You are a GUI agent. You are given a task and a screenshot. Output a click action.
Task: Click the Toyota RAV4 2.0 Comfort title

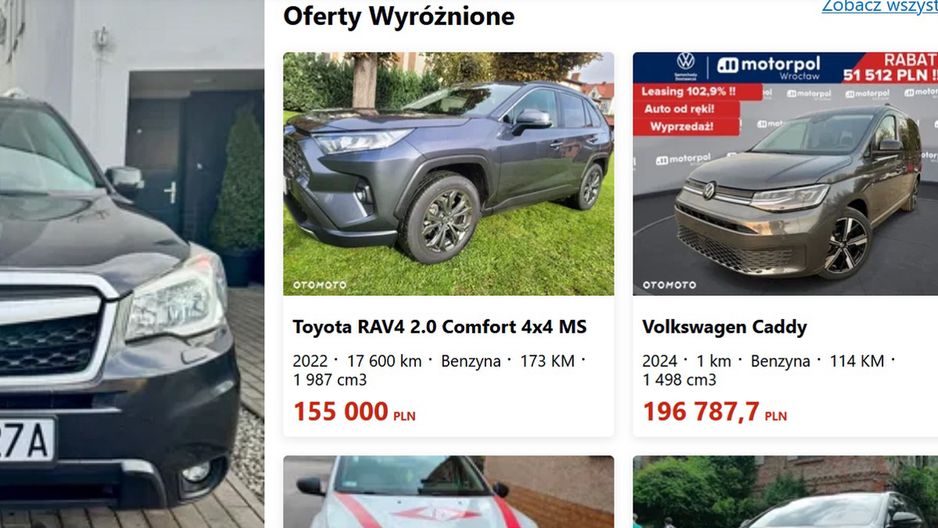(x=440, y=327)
